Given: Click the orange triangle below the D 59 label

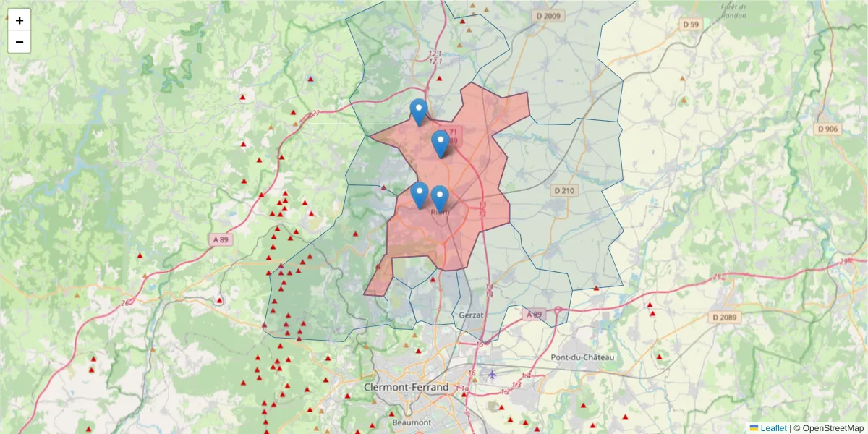Looking at the screenshot, I should 682,78.
